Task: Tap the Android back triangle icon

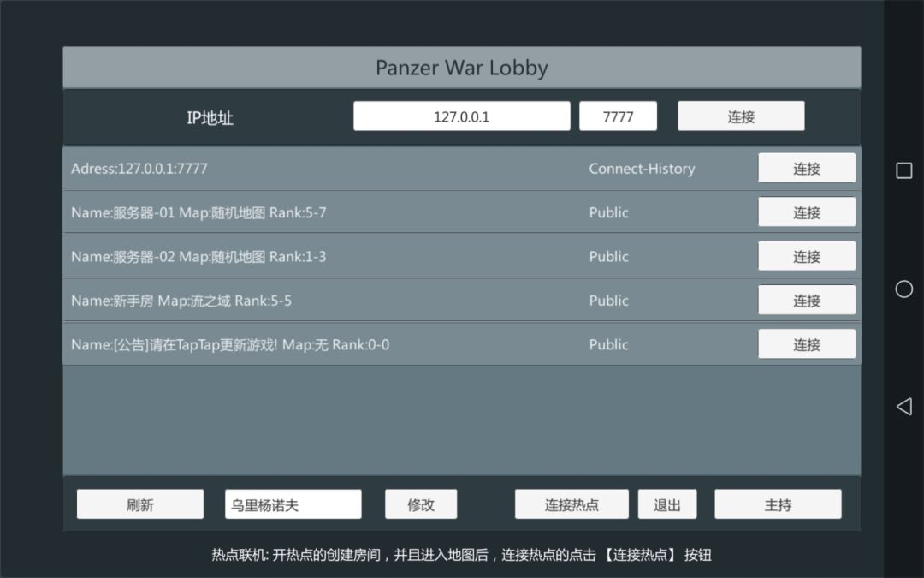Action: [x=904, y=407]
